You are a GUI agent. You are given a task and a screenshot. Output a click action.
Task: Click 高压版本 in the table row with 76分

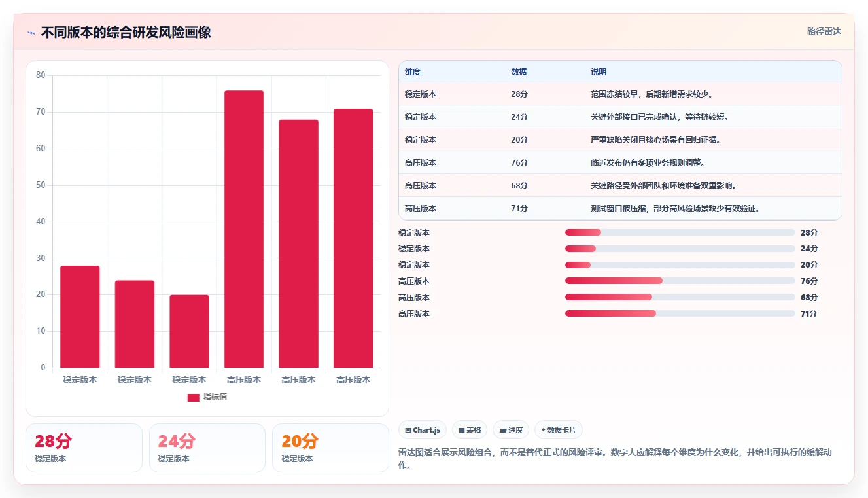[421, 163]
